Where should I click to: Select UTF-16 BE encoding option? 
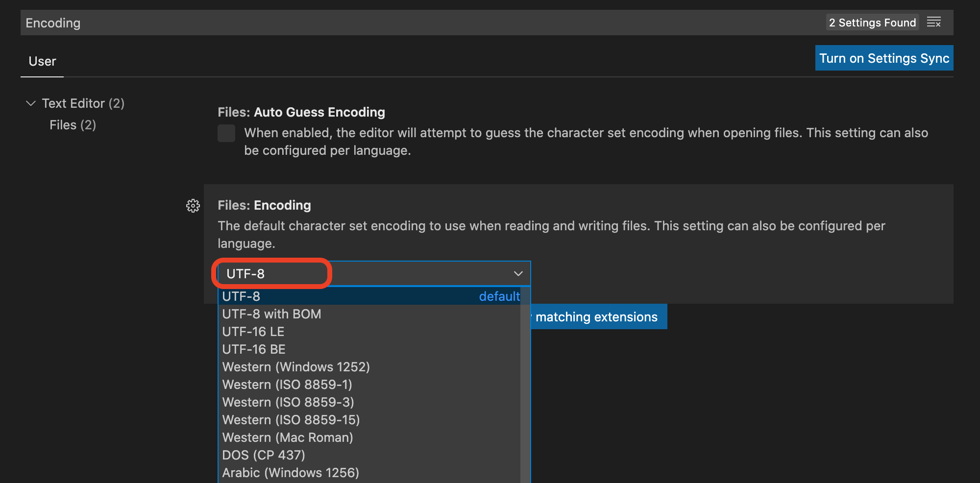(254, 349)
